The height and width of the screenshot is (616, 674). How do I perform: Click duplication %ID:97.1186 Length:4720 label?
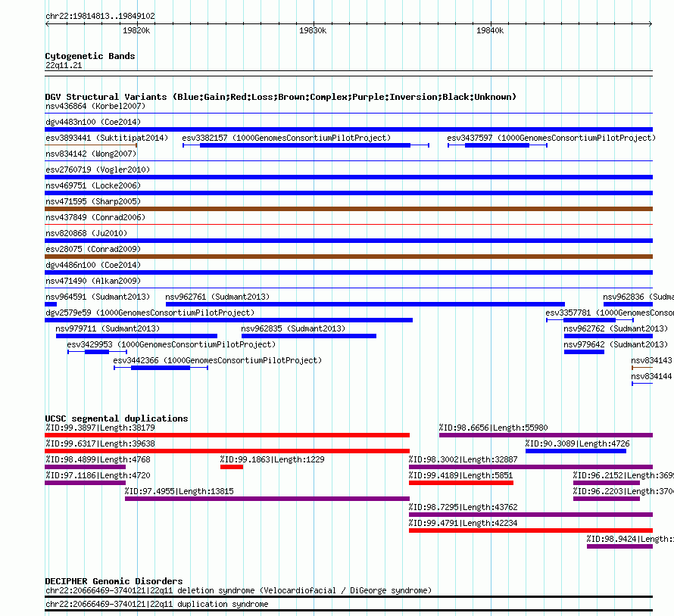(98, 475)
